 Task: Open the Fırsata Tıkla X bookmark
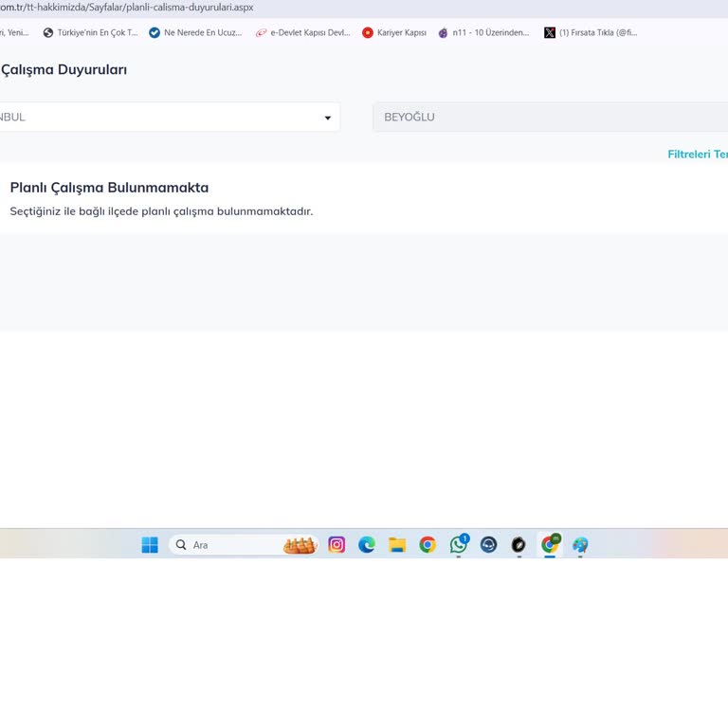tap(591, 32)
